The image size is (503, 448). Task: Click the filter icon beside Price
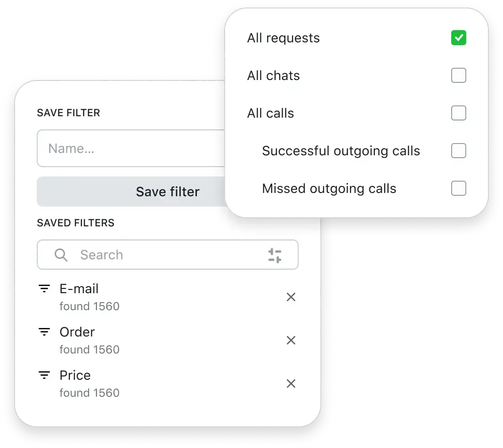pos(44,376)
